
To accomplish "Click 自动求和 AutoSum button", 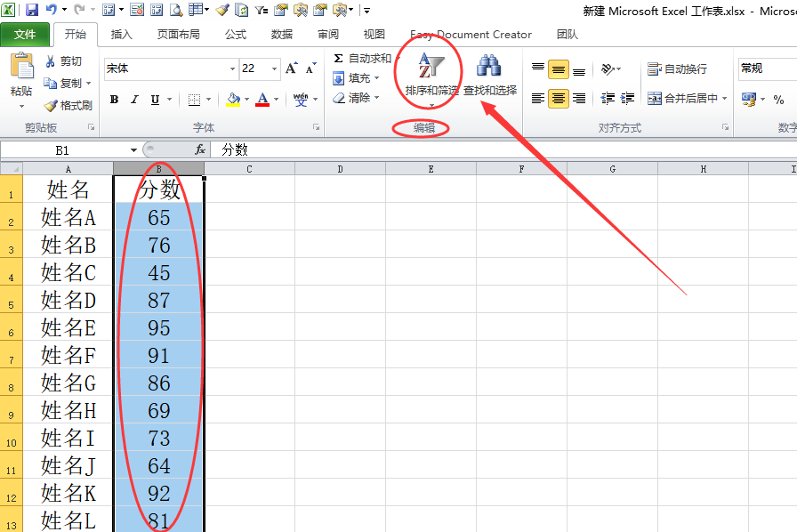I will coord(362,59).
